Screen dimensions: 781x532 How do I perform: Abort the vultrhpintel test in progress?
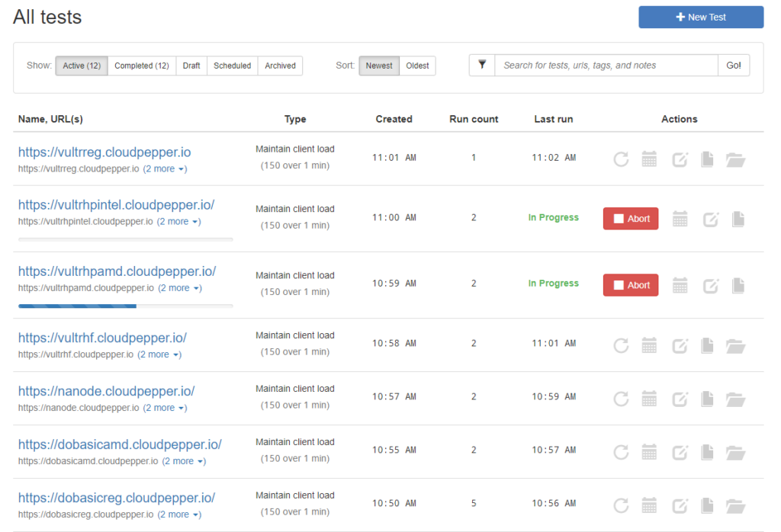631,219
